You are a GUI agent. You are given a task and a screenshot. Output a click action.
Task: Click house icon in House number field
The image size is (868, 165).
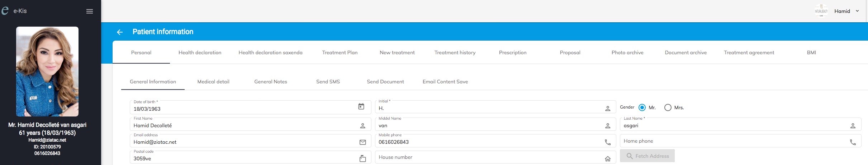click(x=608, y=159)
